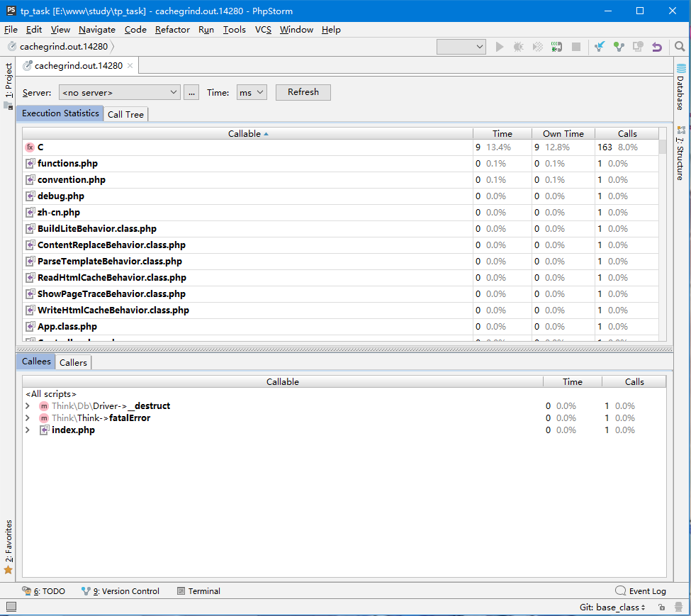The height and width of the screenshot is (616, 691).
Task: Expand the index.php callee node
Action: 28,430
